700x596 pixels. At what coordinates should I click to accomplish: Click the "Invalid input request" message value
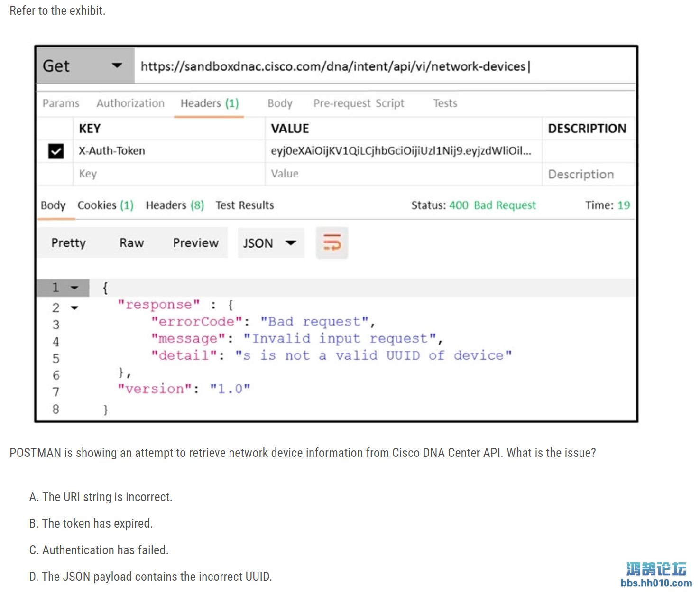pyautogui.click(x=340, y=339)
